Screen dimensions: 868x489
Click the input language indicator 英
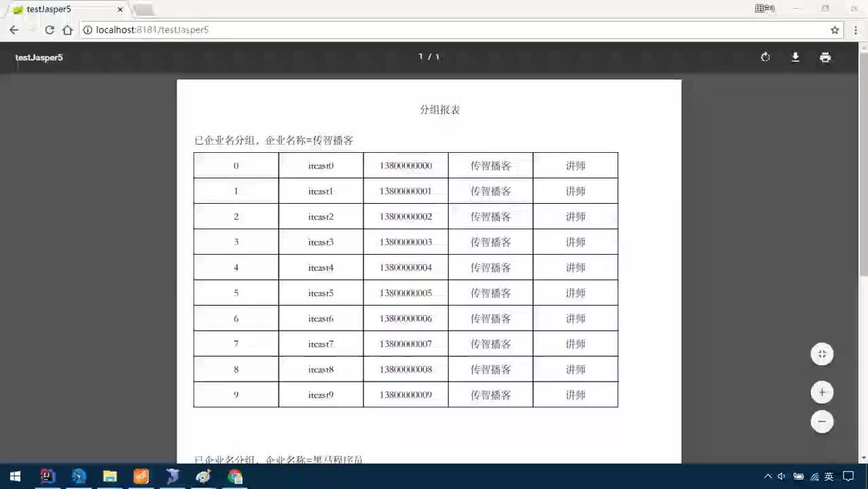(x=829, y=477)
